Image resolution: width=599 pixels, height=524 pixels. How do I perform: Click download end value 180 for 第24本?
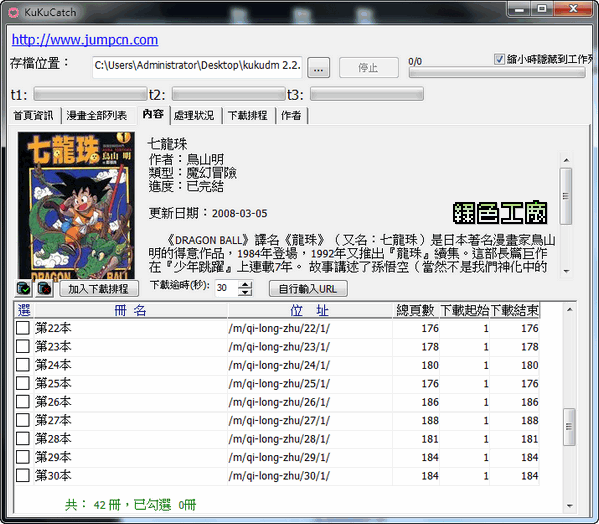click(529, 365)
